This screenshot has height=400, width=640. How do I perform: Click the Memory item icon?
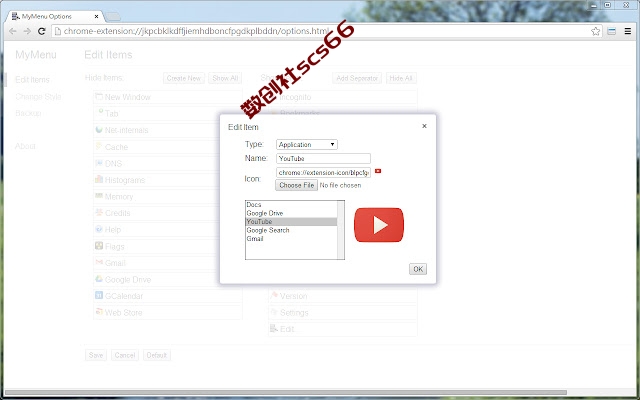pyautogui.click(x=99, y=196)
